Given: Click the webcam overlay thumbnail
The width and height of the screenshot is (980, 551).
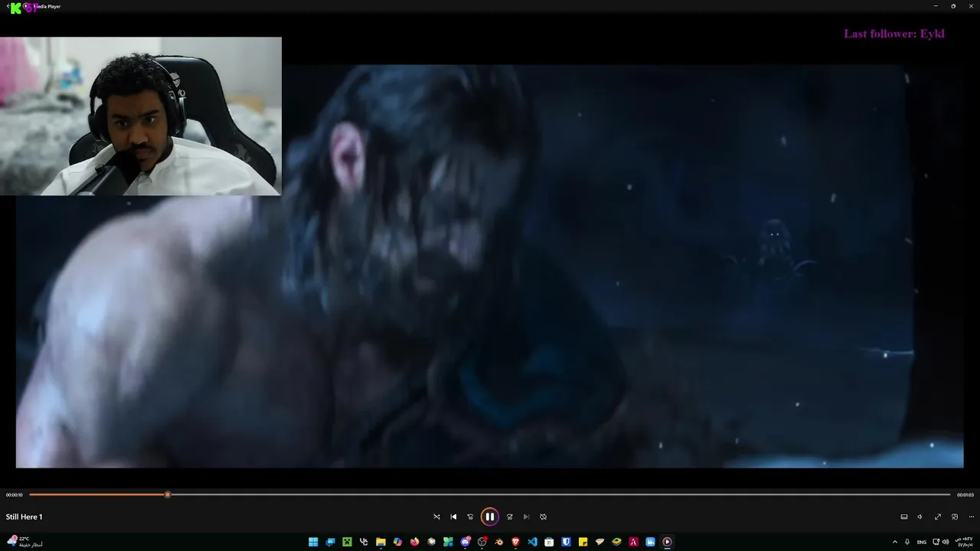Looking at the screenshot, I should point(141,116).
